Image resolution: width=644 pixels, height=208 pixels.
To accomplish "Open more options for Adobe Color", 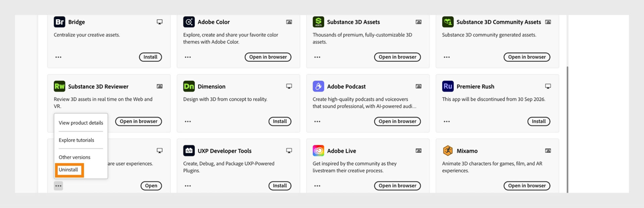I will click(187, 57).
